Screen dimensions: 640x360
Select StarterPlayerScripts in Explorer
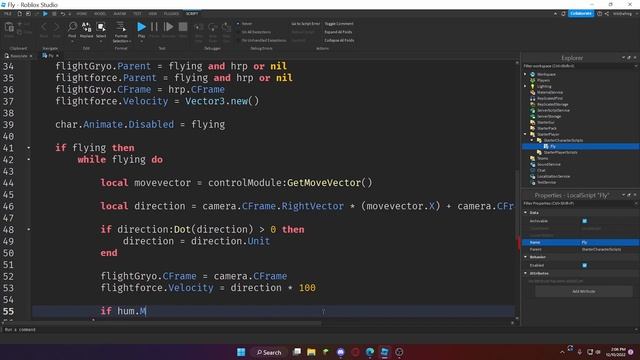(x=560, y=152)
